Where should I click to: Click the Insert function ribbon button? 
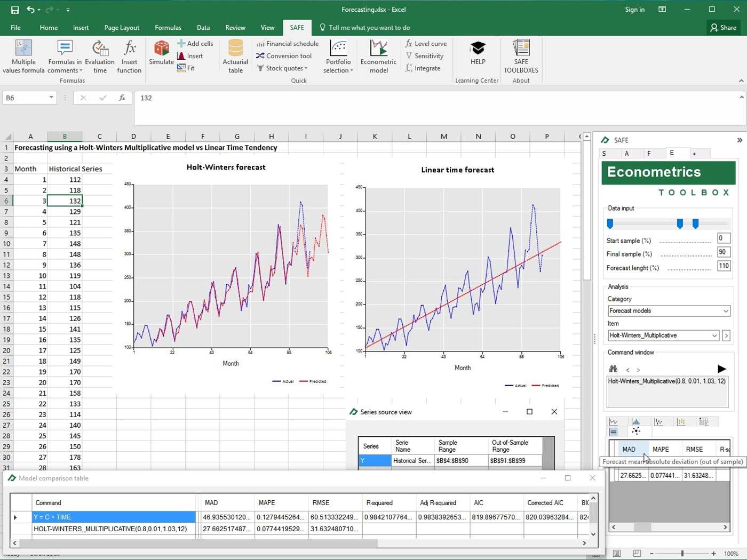coord(129,57)
